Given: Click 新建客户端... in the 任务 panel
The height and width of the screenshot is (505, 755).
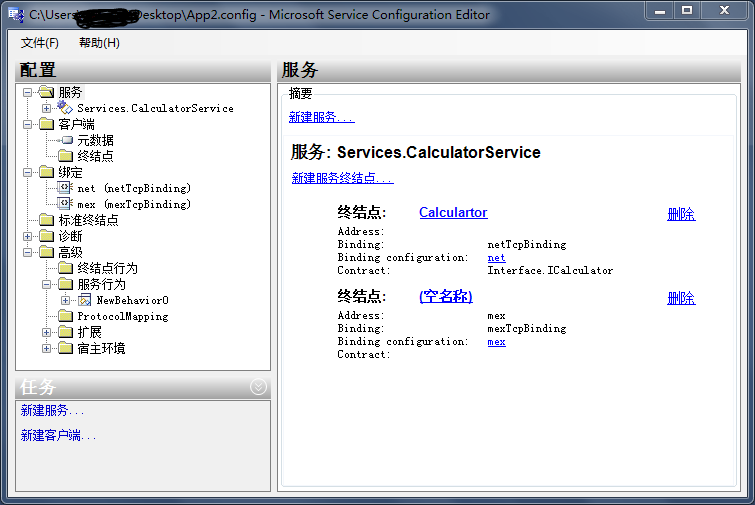Looking at the screenshot, I should tap(58, 436).
